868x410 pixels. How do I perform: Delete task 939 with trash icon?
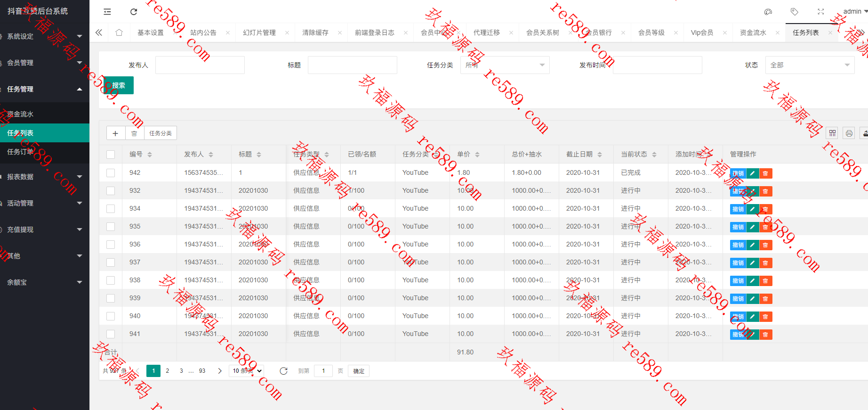(x=766, y=299)
